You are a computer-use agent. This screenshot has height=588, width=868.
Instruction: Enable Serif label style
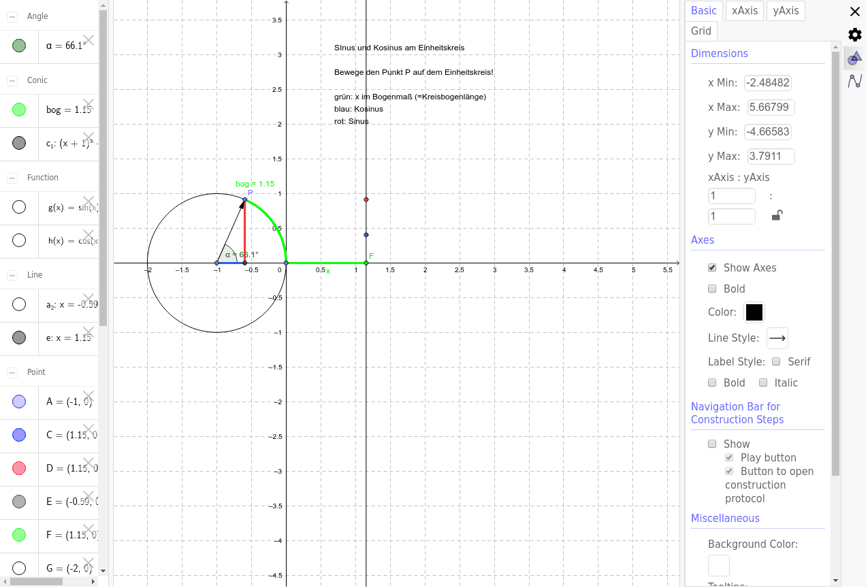776,361
